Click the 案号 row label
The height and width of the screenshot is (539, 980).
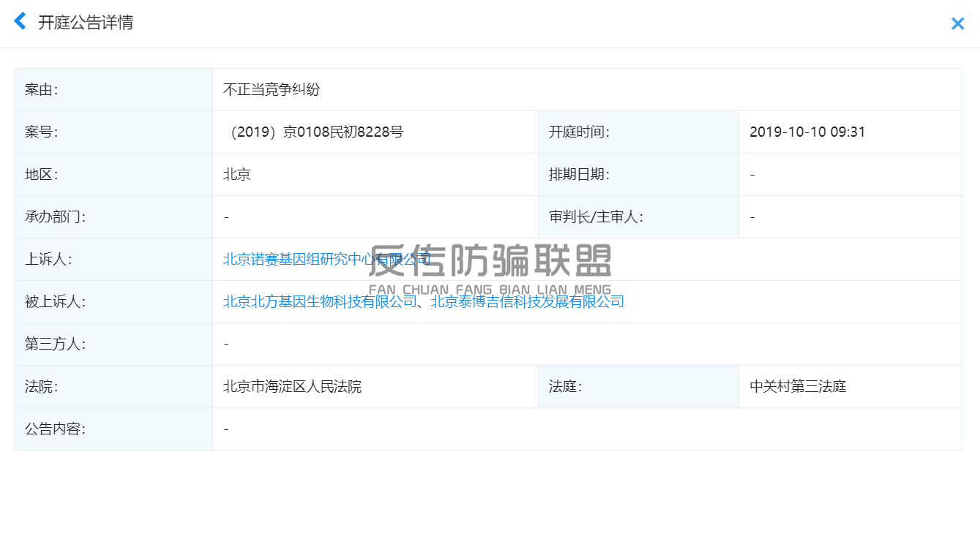click(x=41, y=132)
